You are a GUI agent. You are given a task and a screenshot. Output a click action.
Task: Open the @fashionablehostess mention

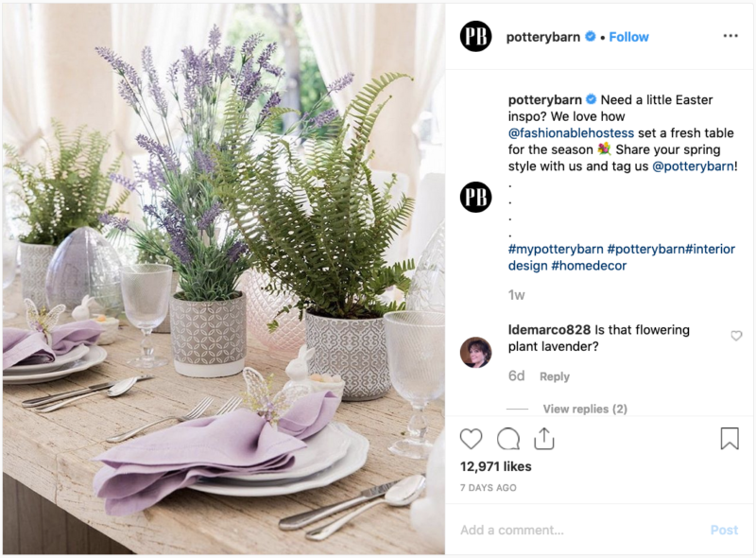coord(571,132)
